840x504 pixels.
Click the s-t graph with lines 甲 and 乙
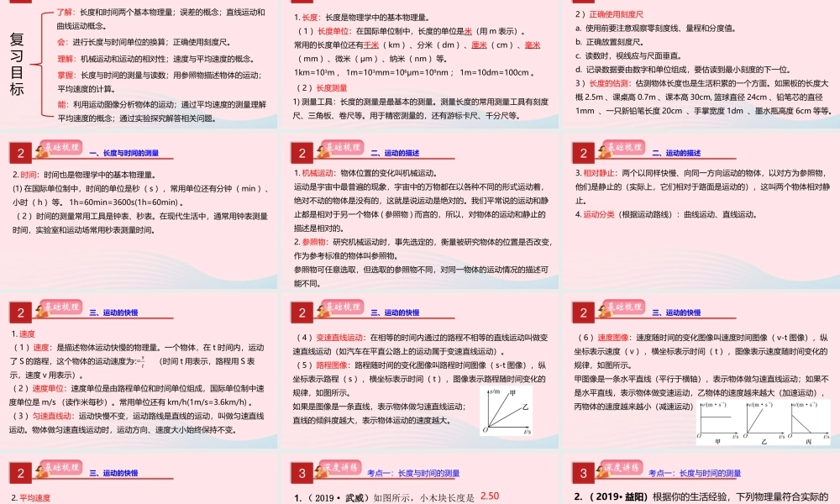point(507,412)
